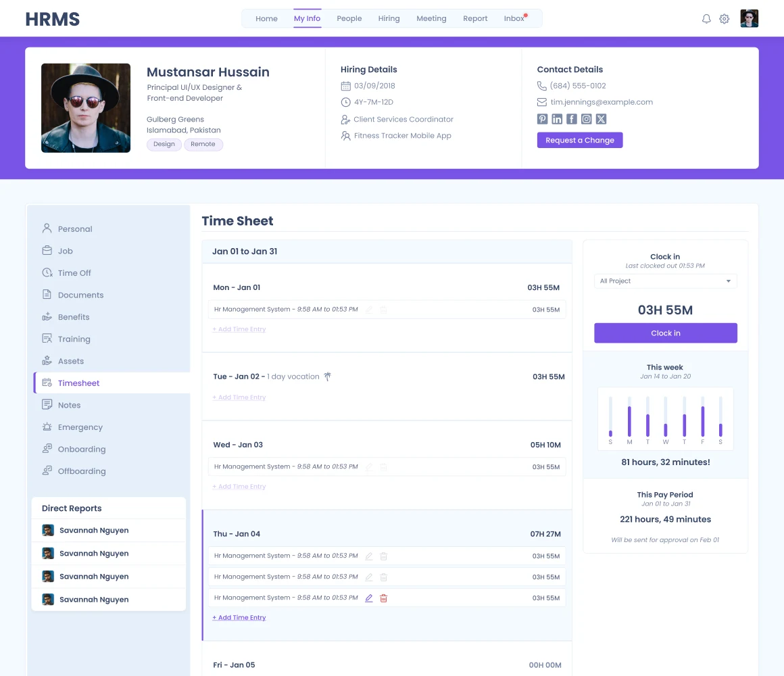This screenshot has height=676, width=784.
Task: Click Friday bar in This week chart
Action: click(x=702, y=416)
